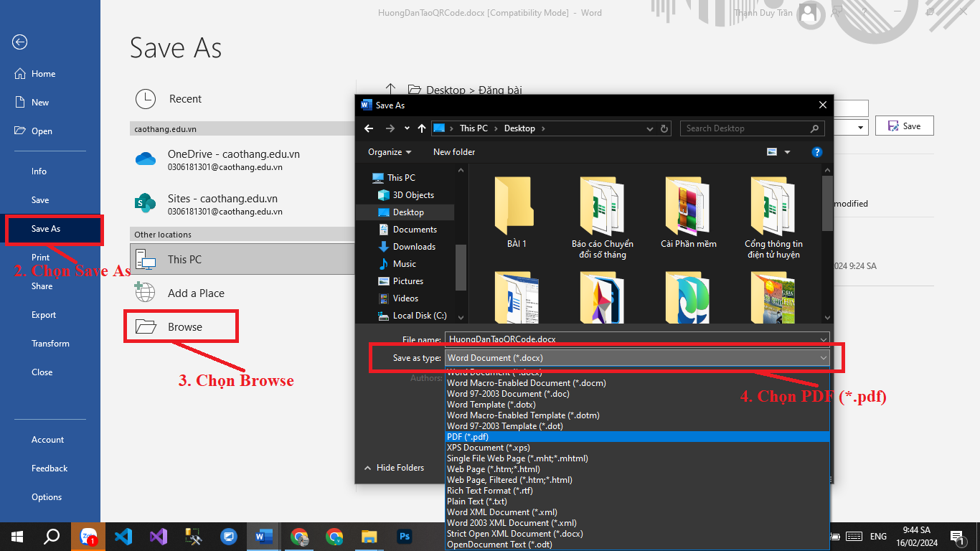
Task: Click the Save button behind the dialog
Action: click(x=904, y=126)
